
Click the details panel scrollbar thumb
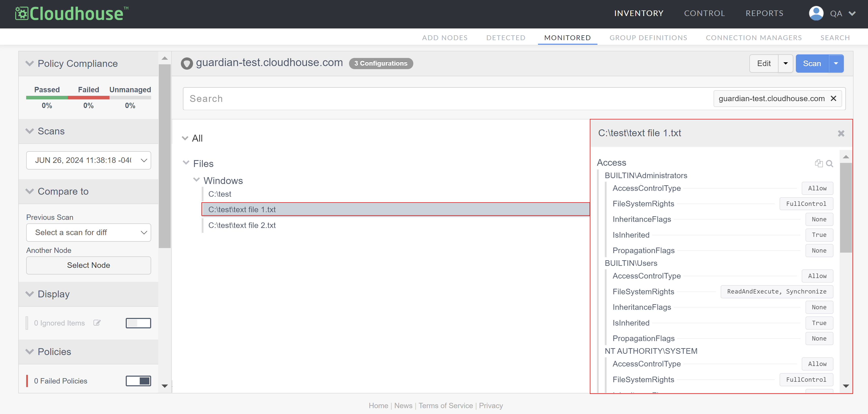point(846,208)
